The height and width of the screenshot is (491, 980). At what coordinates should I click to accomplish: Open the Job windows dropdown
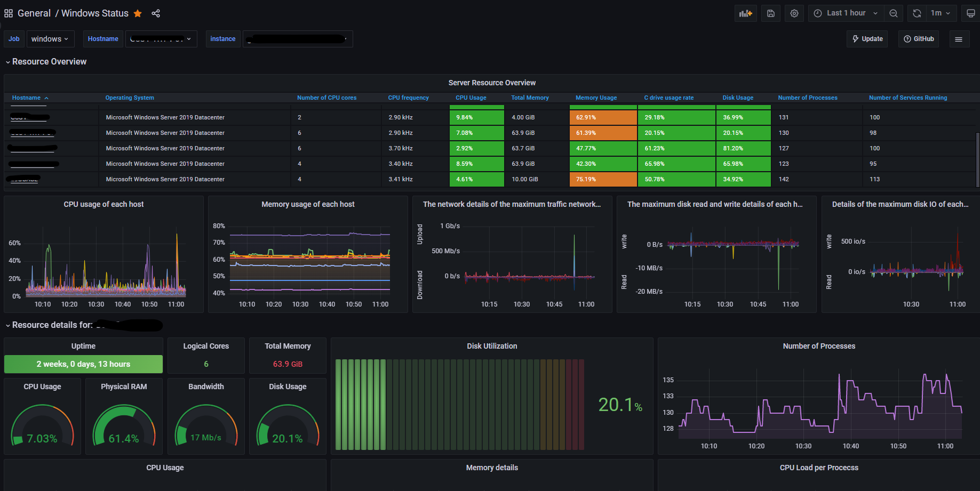[50, 39]
